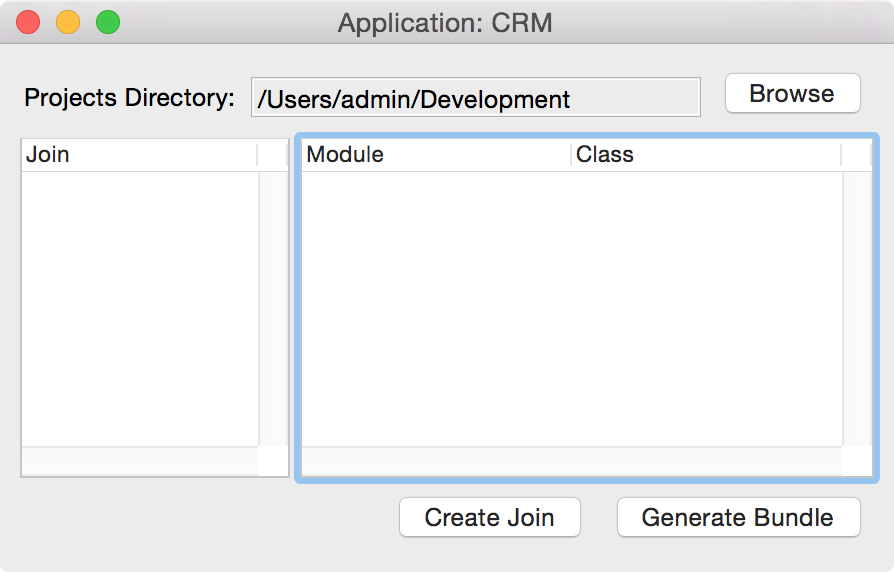Click the Module table vertical scrollbar
This screenshot has height=572, width=894.
pyautogui.click(x=856, y=308)
